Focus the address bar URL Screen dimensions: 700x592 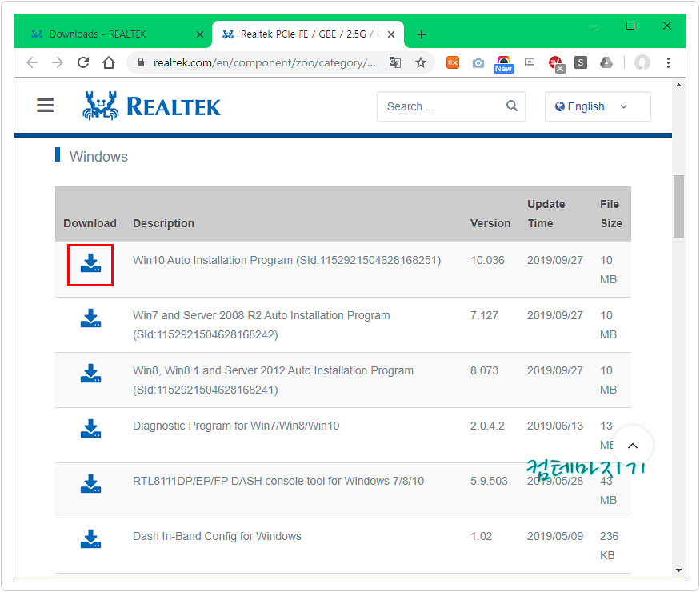264,62
